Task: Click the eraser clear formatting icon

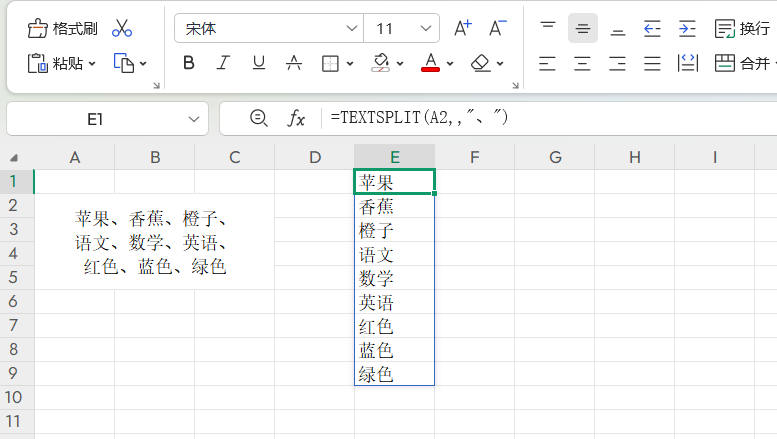Action: pos(480,64)
